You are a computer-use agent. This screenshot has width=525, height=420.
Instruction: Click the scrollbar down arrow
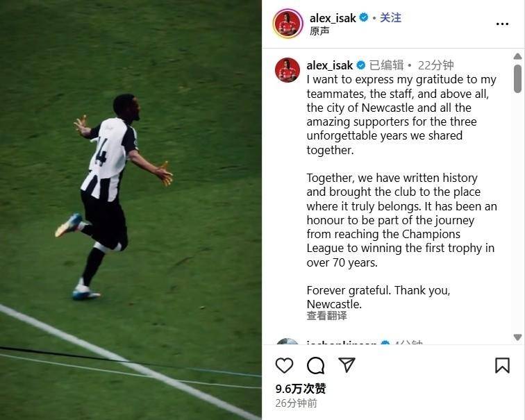[x=517, y=337]
